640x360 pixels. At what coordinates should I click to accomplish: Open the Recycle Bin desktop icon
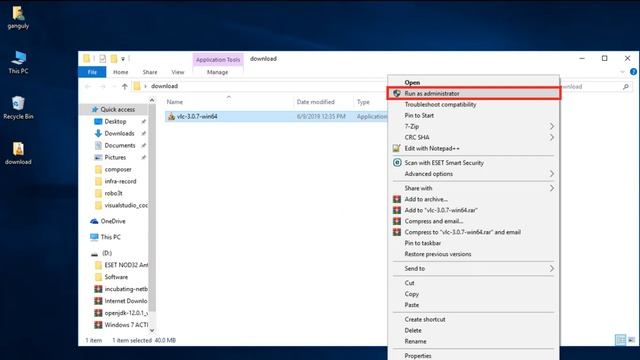pyautogui.click(x=18, y=108)
